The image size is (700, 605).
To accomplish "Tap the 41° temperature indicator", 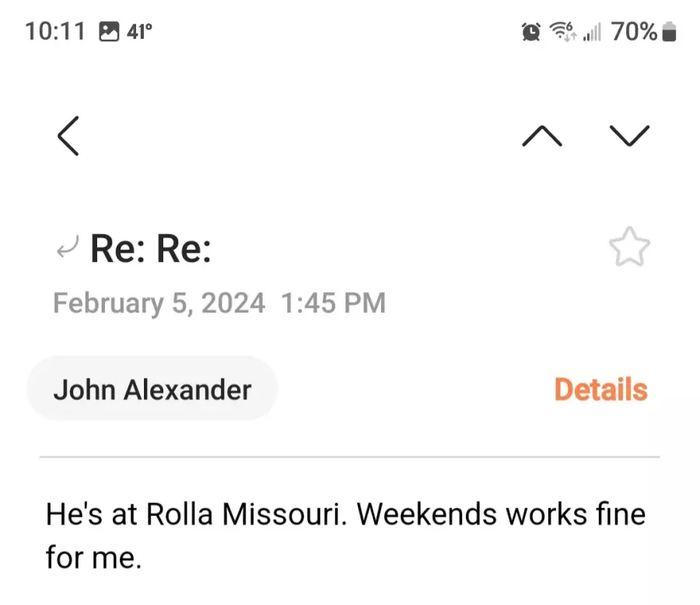I will point(139,32).
